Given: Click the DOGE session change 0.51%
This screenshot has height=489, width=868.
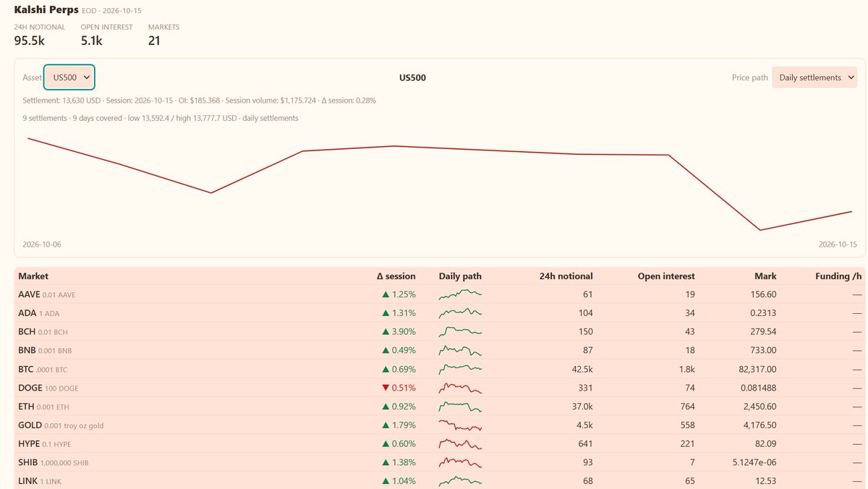Looking at the screenshot, I should (399, 388).
